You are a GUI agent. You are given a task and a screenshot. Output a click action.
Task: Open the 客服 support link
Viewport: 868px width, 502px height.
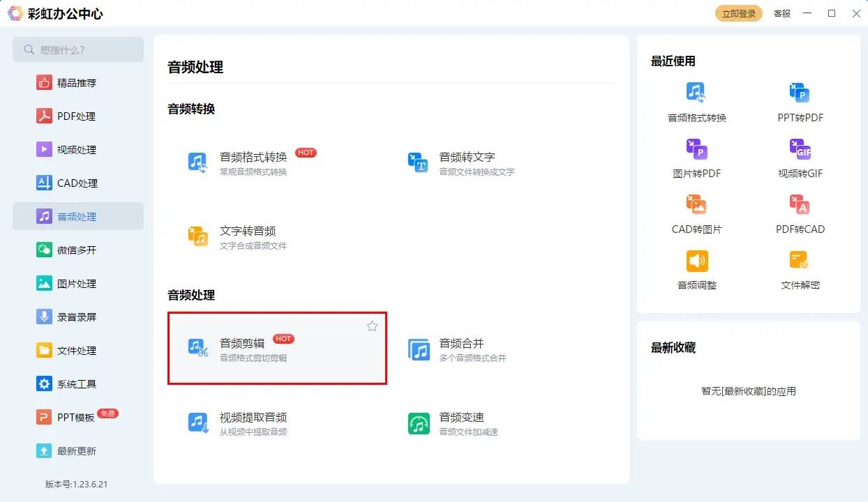[782, 14]
